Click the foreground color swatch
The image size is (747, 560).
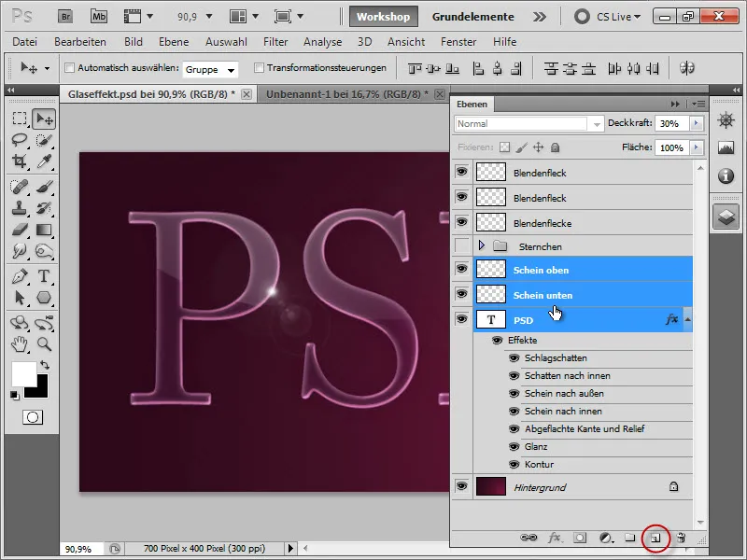tap(24, 374)
